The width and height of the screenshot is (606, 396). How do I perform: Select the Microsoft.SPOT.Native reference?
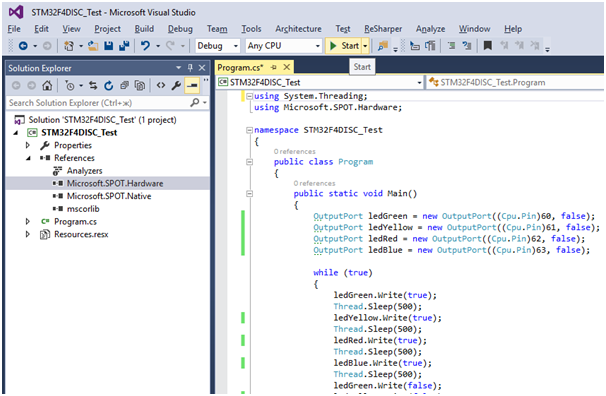pyautogui.click(x=109, y=196)
